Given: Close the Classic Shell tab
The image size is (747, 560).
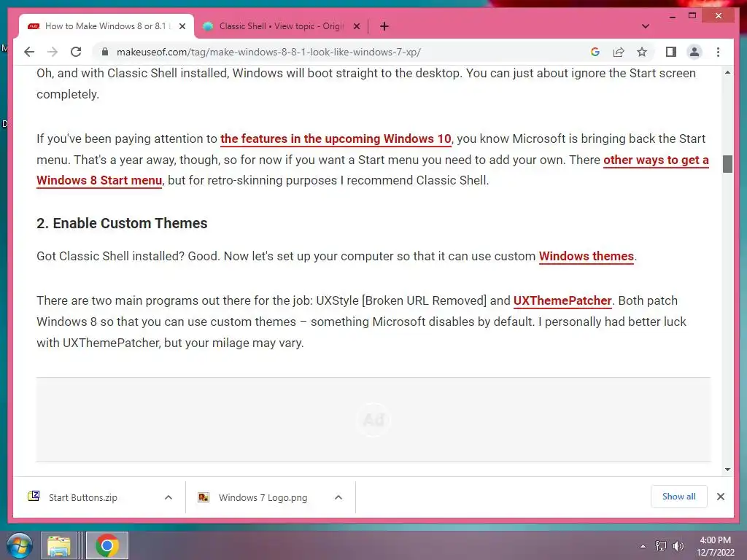Looking at the screenshot, I should pos(356,26).
